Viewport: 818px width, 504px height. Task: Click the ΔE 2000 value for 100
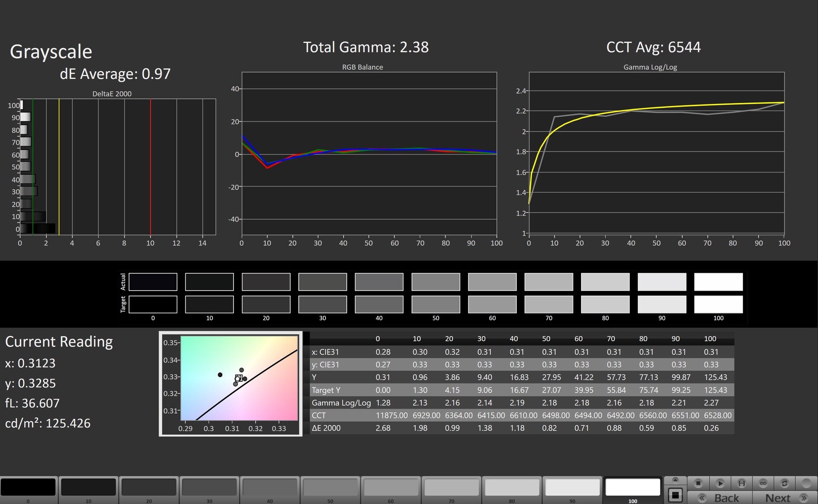711,428
